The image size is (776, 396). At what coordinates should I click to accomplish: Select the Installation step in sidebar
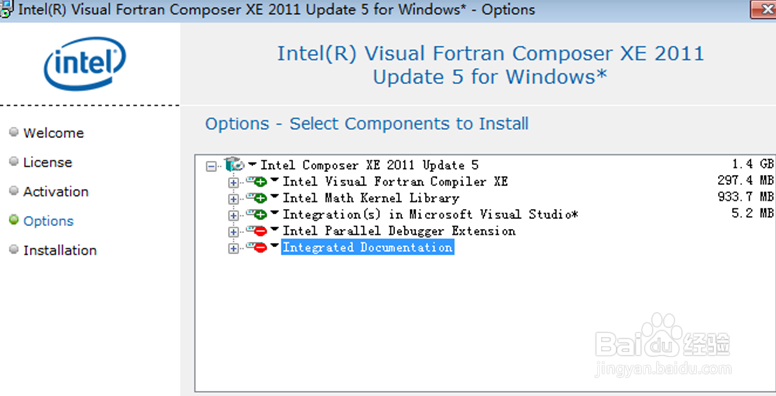click(x=60, y=250)
